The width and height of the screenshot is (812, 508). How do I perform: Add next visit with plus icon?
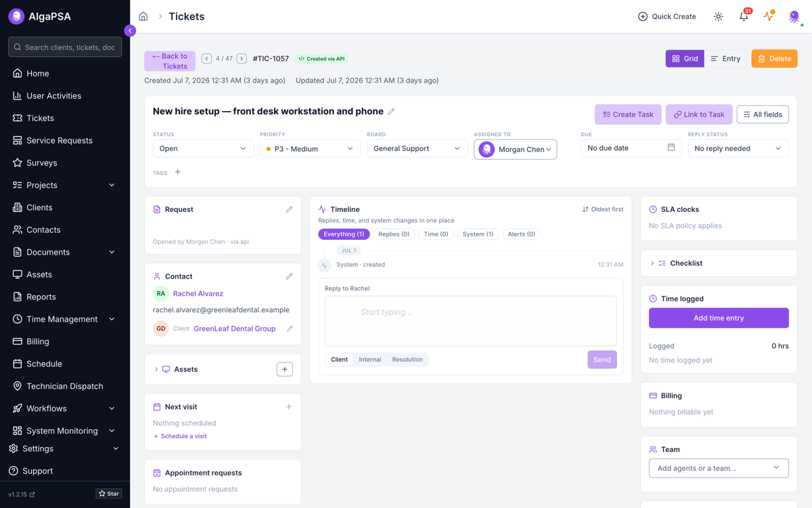coord(289,407)
